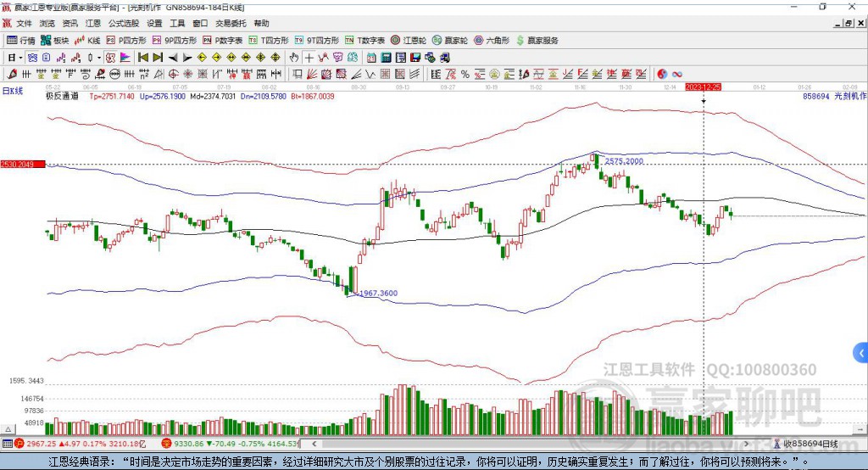
Task: Click the red polyline drawing icon
Action: coord(323,58)
